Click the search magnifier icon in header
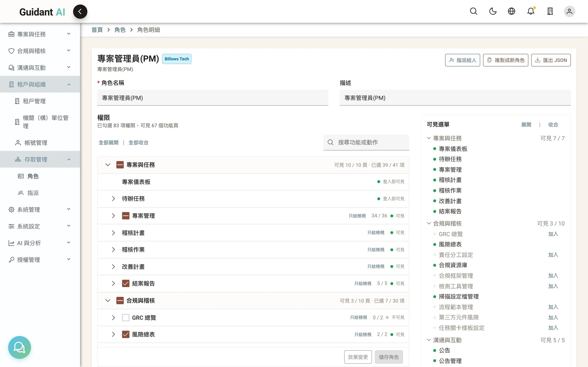Image resolution: width=588 pixels, height=367 pixels. [x=473, y=11]
